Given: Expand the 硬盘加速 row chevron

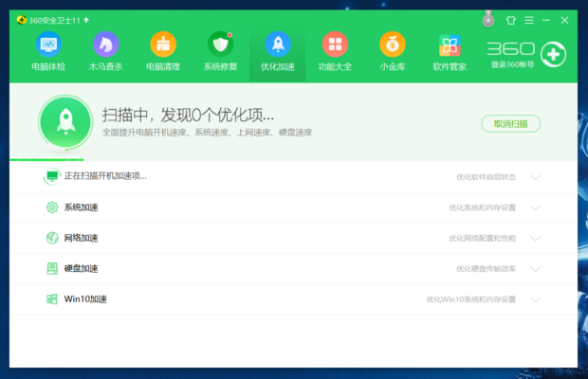Looking at the screenshot, I should (536, 269).
